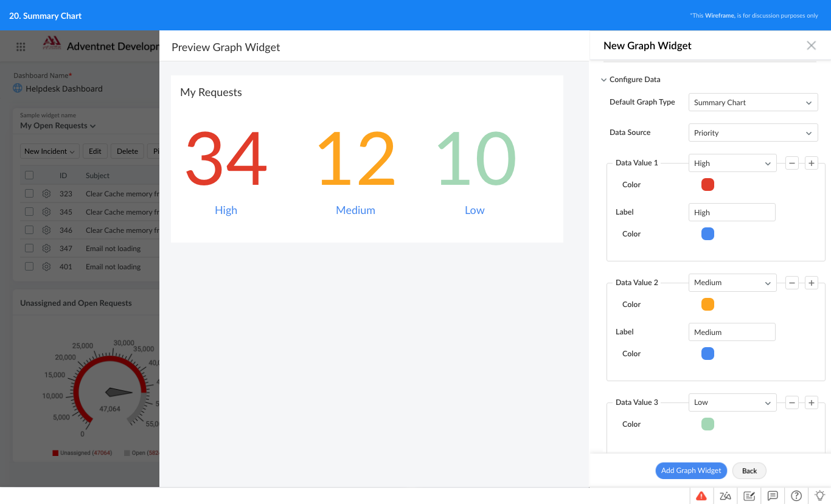Click the Subject column header
This screenshot has height=504, width=831.
click(97, 176)
